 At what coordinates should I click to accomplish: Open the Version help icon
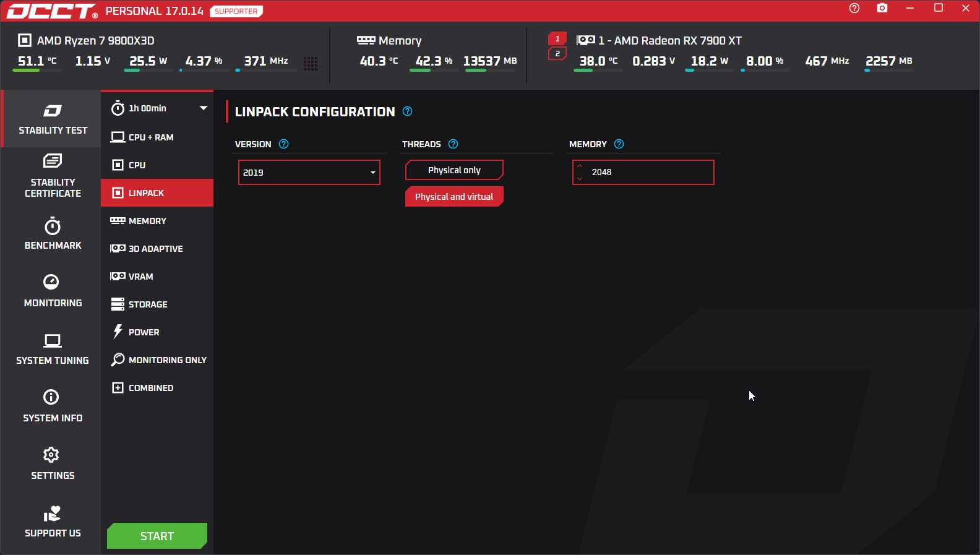pyautogui.click(x=284, y=144)
